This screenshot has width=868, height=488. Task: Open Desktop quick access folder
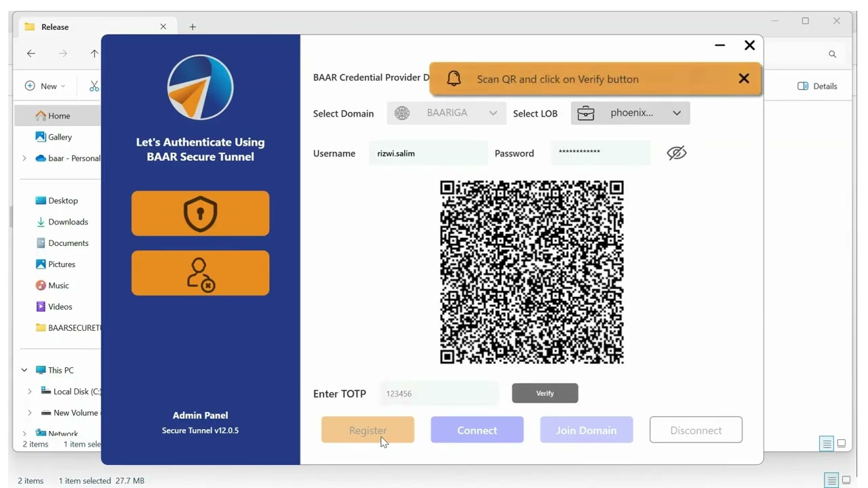[x=58, y=201]
